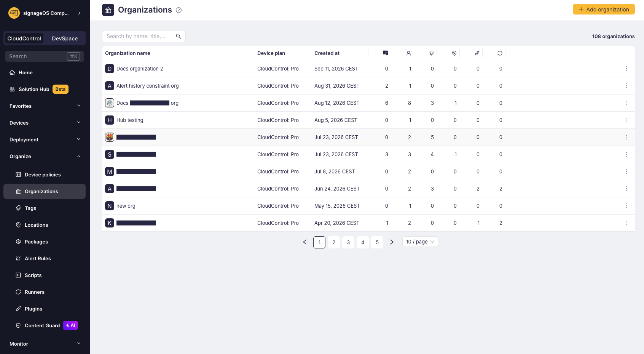The width and height of the screenshot is (644, 354).
Task: Open Locations in sidebar
Action: pyautogui.click(x=45, y=225)
